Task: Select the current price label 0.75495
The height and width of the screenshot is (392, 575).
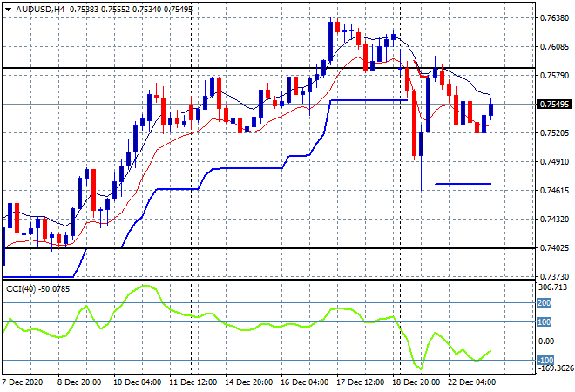Action: (554, 105)
